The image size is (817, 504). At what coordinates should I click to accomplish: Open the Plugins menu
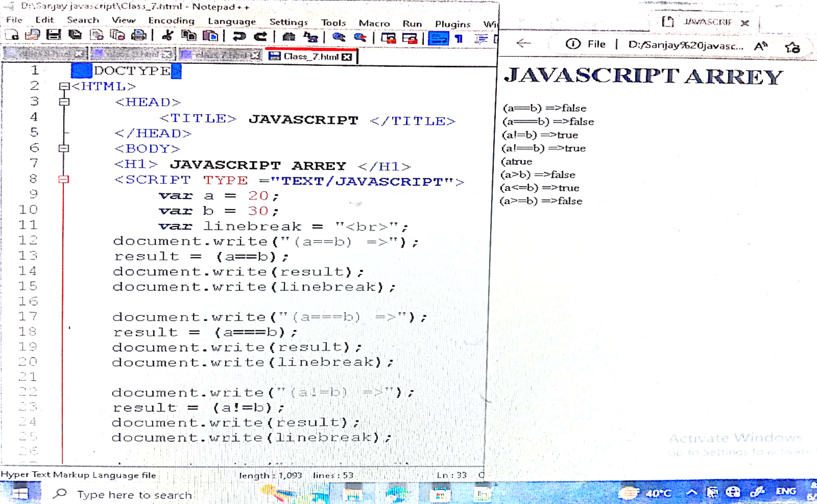coord(452,24)
